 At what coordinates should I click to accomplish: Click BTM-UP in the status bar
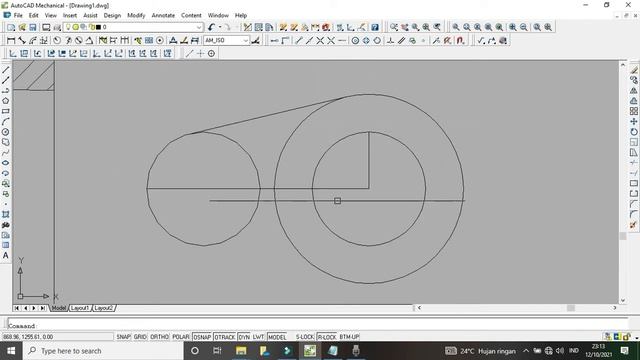(x=349, y=337)
